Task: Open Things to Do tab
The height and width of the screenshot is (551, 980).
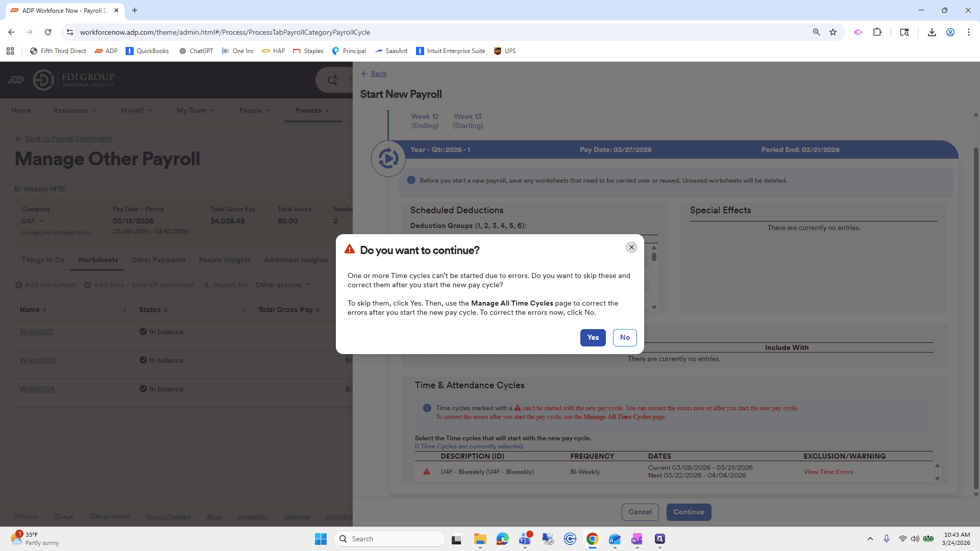Action: click(x=43, y=260)
